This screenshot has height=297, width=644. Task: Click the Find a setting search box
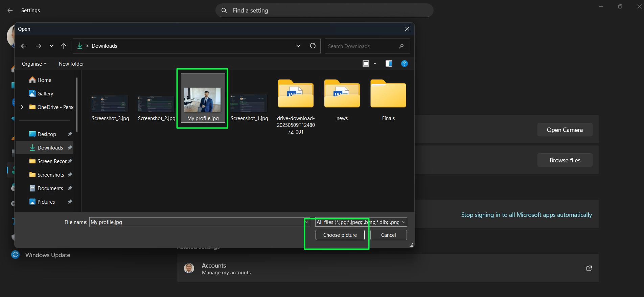[x=324, y=10]
